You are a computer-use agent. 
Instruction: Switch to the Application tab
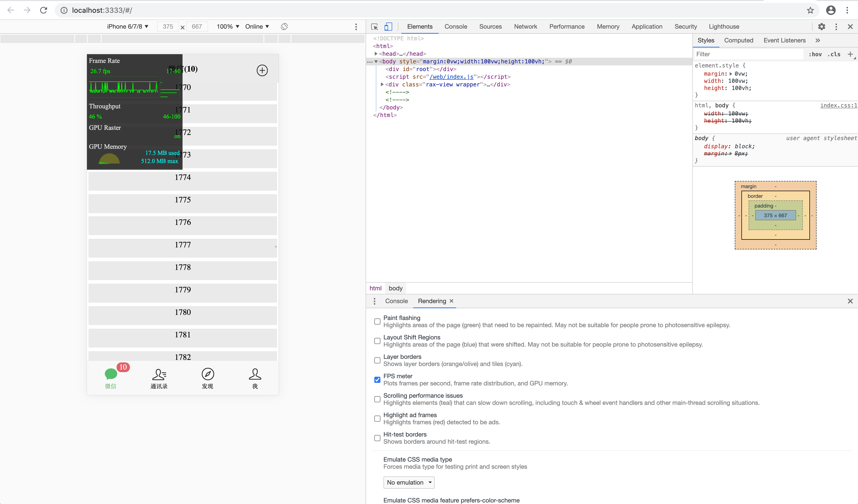(x=647, y=27)
